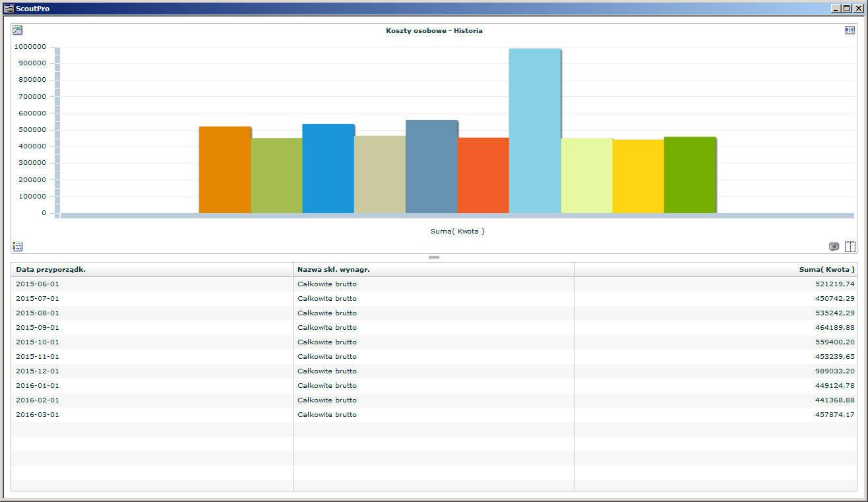
Task: Click the value 989033,20
Action: 835,371
